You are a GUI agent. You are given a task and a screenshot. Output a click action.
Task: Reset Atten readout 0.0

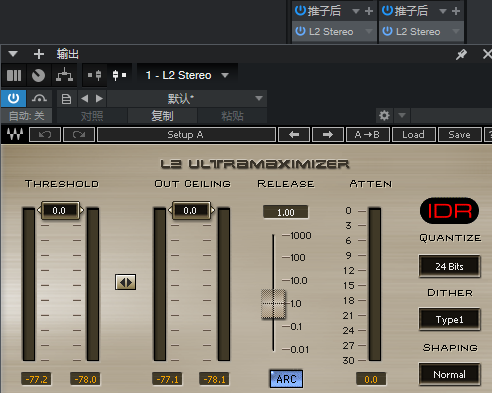pyautogui.click(x=371, y=379)
